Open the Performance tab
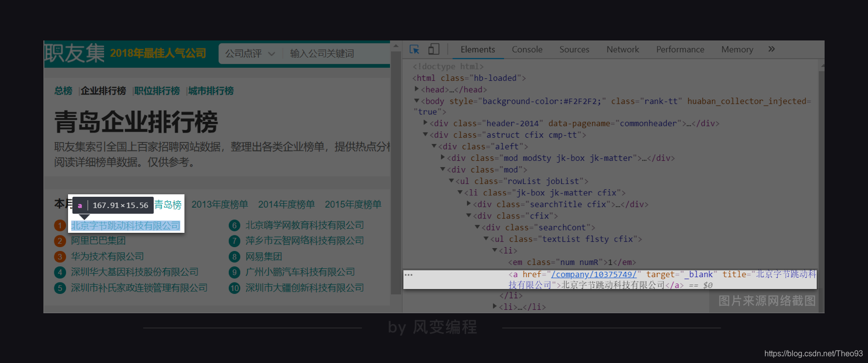 680,49
